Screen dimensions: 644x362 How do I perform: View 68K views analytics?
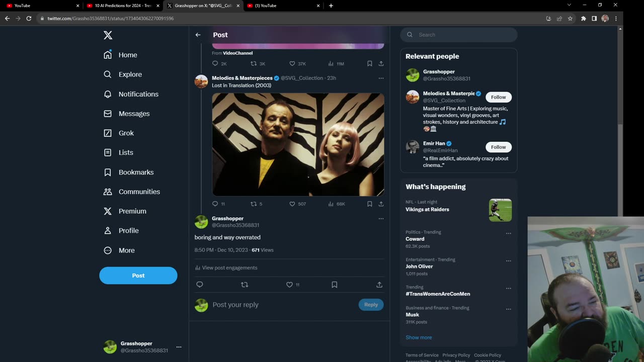click(x=331, y=204)
